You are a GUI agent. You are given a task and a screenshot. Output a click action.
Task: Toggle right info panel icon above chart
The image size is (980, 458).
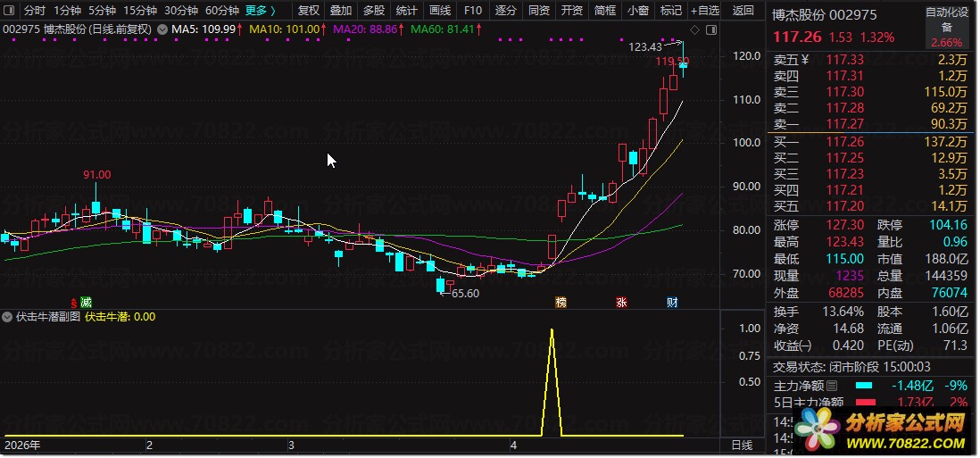pos(710,30)
